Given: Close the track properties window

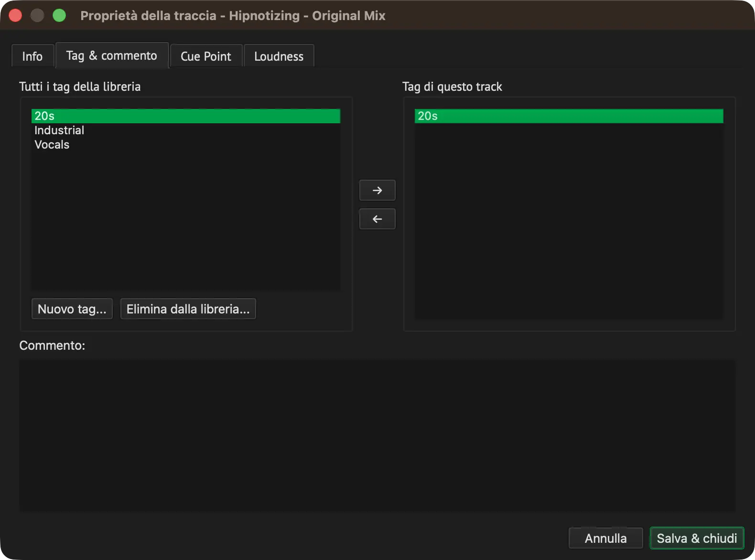Looking at the screenshot, I should [x=15, y=16].
